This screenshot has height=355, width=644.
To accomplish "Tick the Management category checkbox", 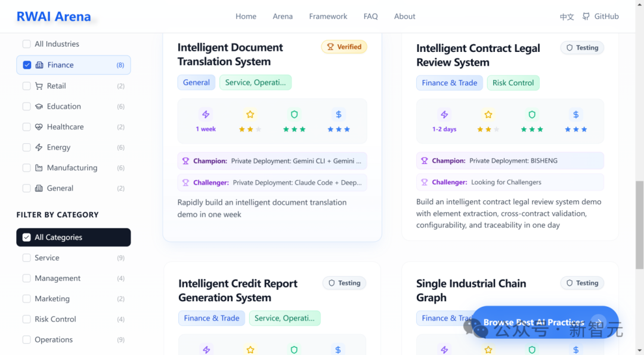I will 27,278.
